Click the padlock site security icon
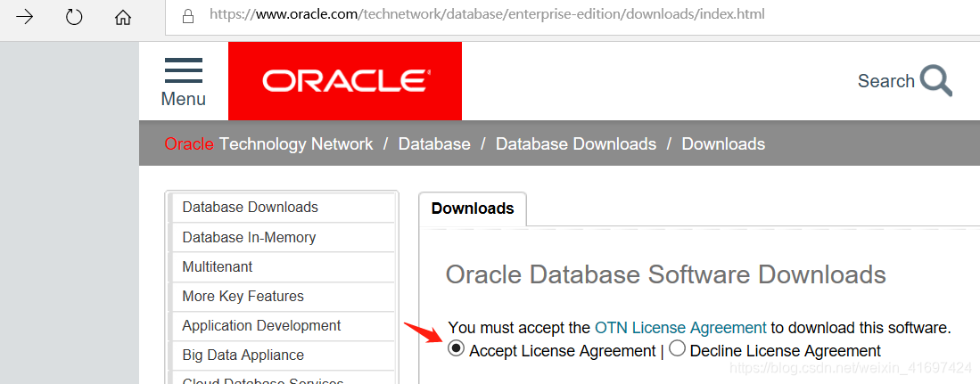980x384 pixels. pyautogui.click(x=187, y=16)
